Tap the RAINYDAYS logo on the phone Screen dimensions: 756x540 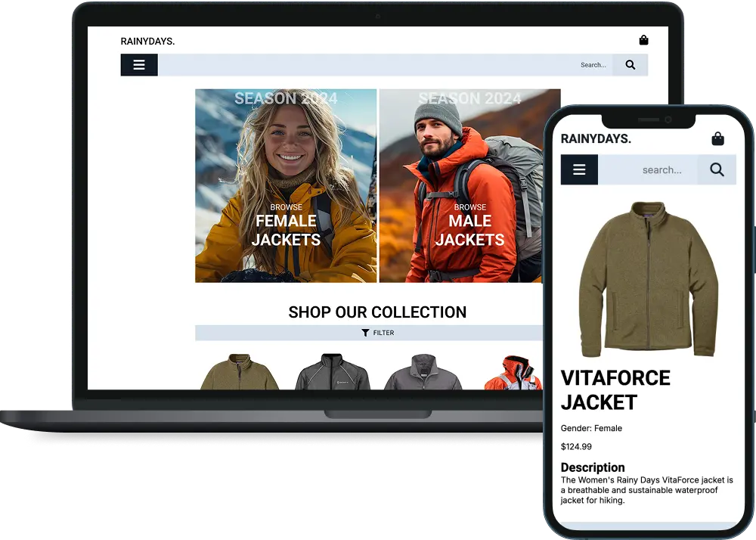[596, 138]
